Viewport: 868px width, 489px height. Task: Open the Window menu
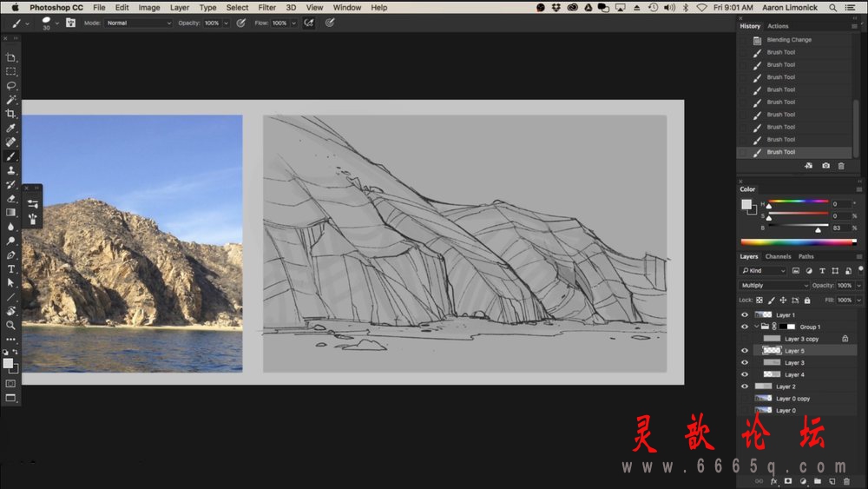(x=347, y=7)
